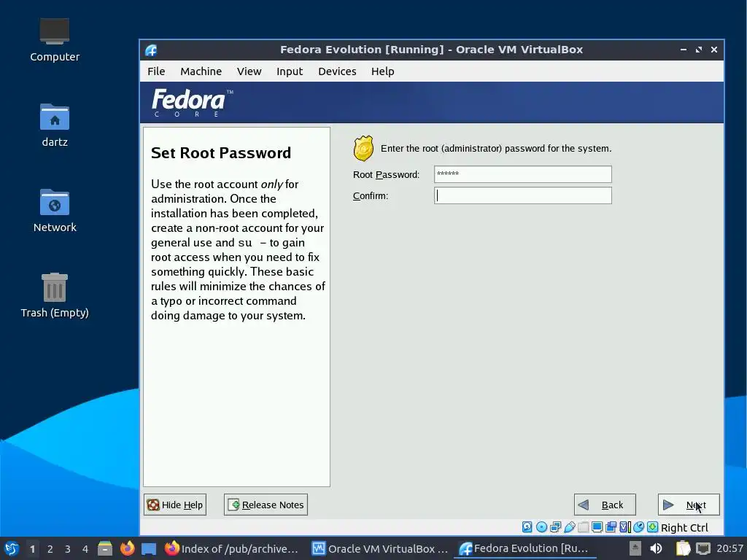Focus the Root Password field

[x=522, y=174]
